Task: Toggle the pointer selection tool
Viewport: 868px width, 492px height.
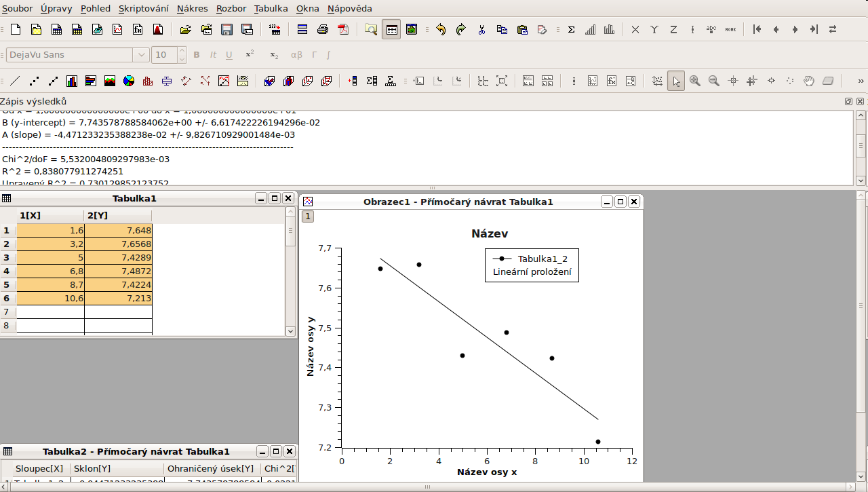Action: tap(676, 81)
